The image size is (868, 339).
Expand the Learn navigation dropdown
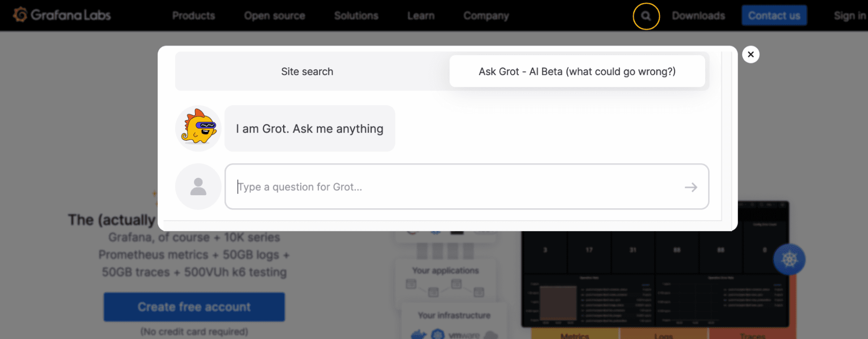pyautogui.click(x=420, y=16)
